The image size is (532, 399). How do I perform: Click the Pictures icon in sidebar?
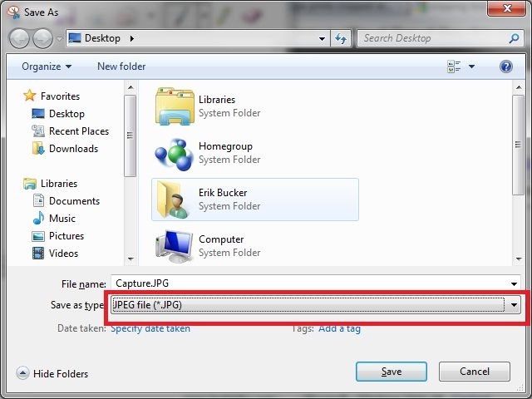(x=38, y=236)
